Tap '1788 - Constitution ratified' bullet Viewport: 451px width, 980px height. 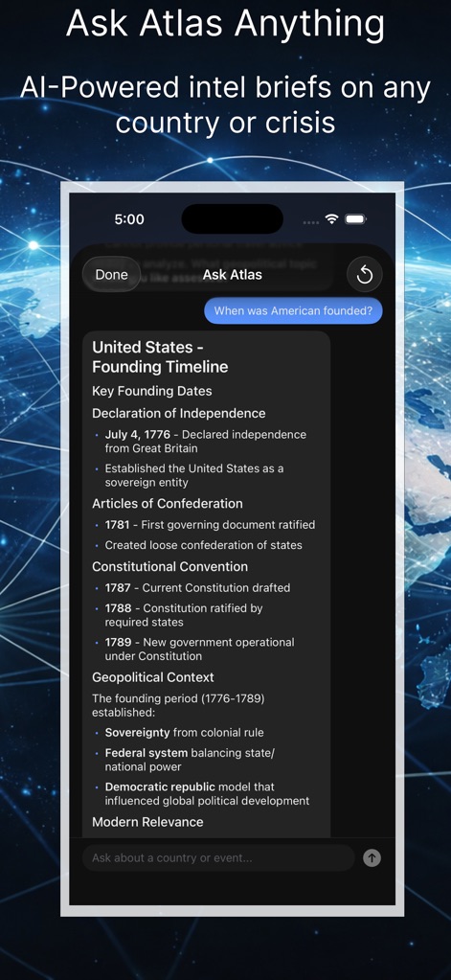[x=184, y=615]
